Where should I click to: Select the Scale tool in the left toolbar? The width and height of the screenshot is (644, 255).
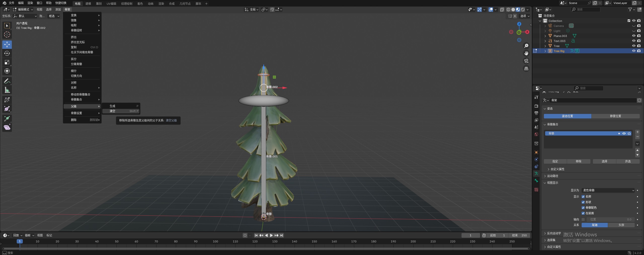pos(7,62)
